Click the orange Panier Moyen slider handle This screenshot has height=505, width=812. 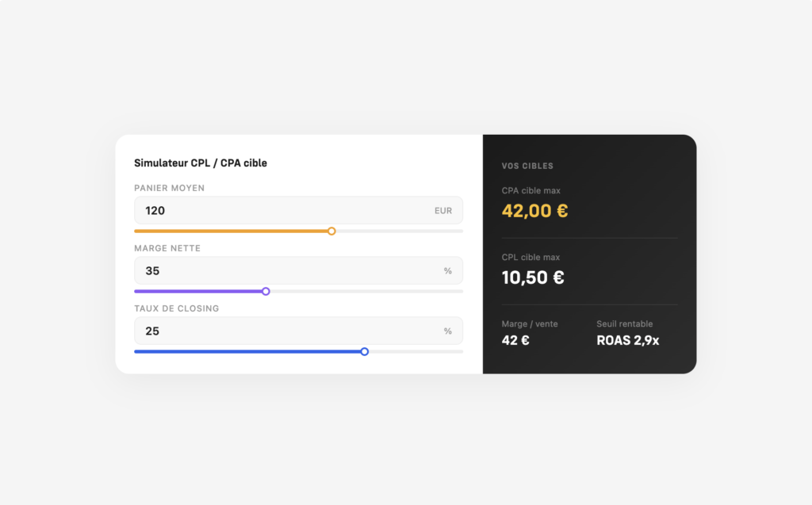click(x=331, y=231)
